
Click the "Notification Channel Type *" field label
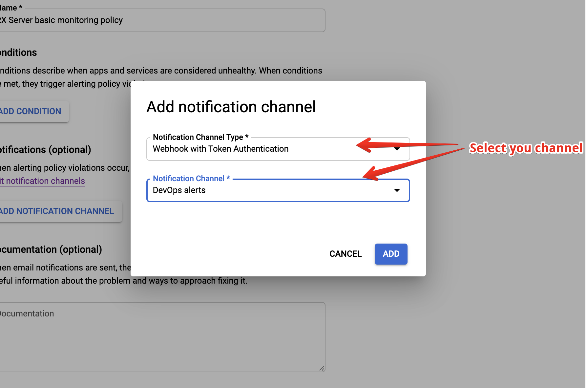[x=200, y=137]
